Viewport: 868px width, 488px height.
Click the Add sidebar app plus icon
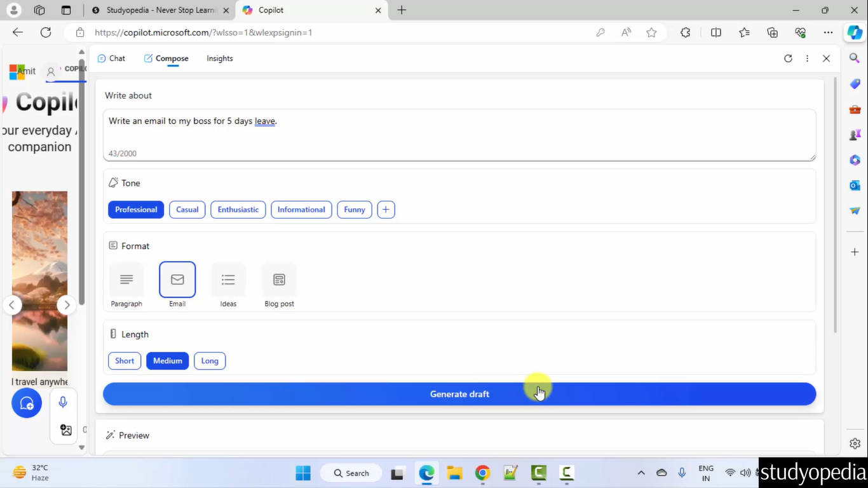pyautogui.click(x=855, y=252)
